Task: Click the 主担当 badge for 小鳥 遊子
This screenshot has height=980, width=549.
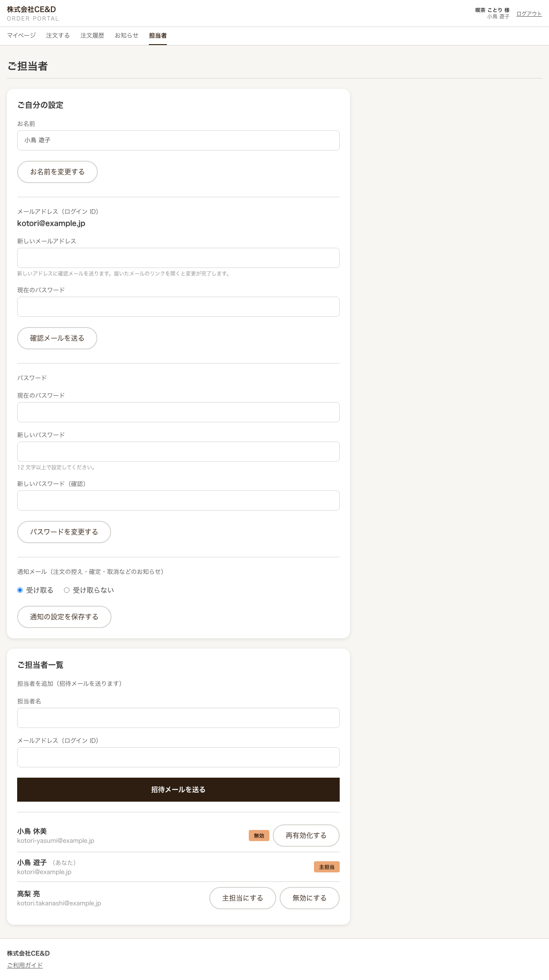Action: pyautogui.click(x=327, y=867)
